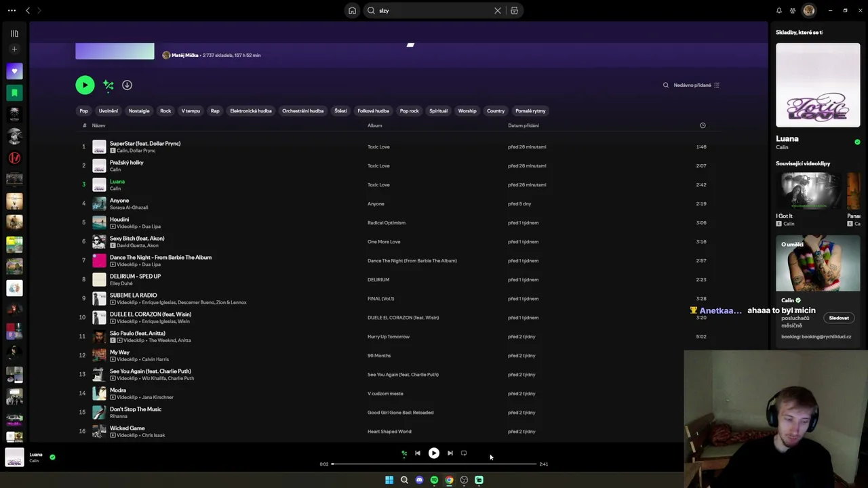Filter by the Rap chip
The height and width of the screenshot is (488, 868).
[x=215, y=111]
